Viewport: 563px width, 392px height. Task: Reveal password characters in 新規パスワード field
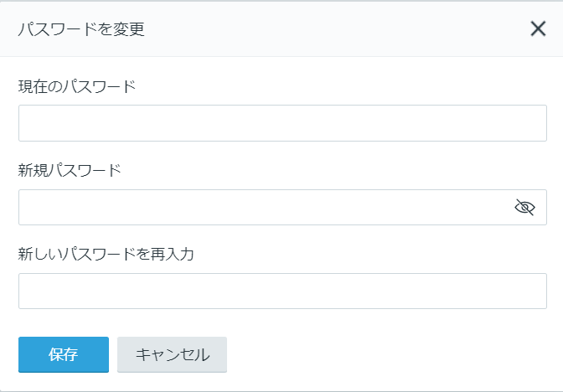524,207
